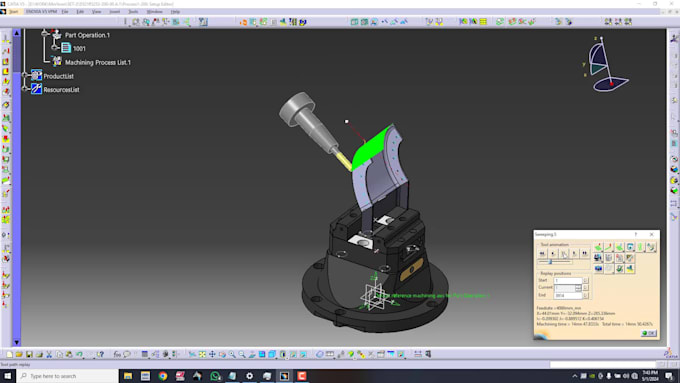Click the New file icon in bottom toolbar
The width and height of the screenshot is (680, 383).
10,354
